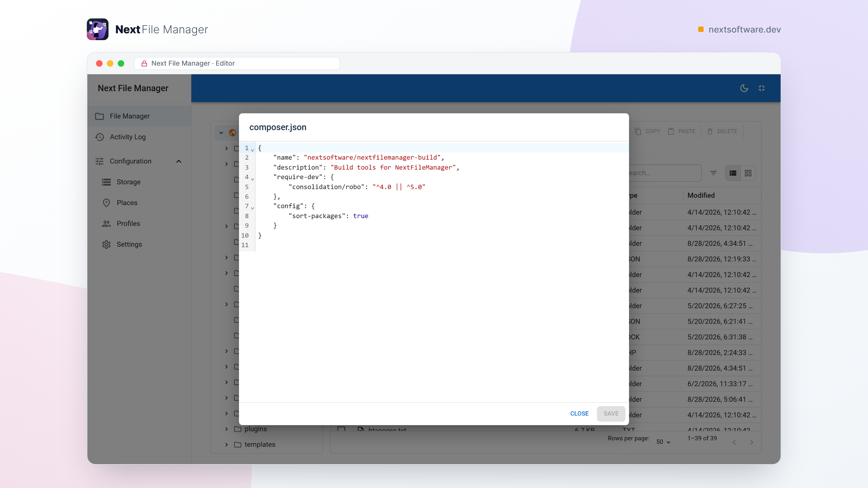Open the rows per page dropdown
This screenshot has width=868, height=488.
click(663, 442)
